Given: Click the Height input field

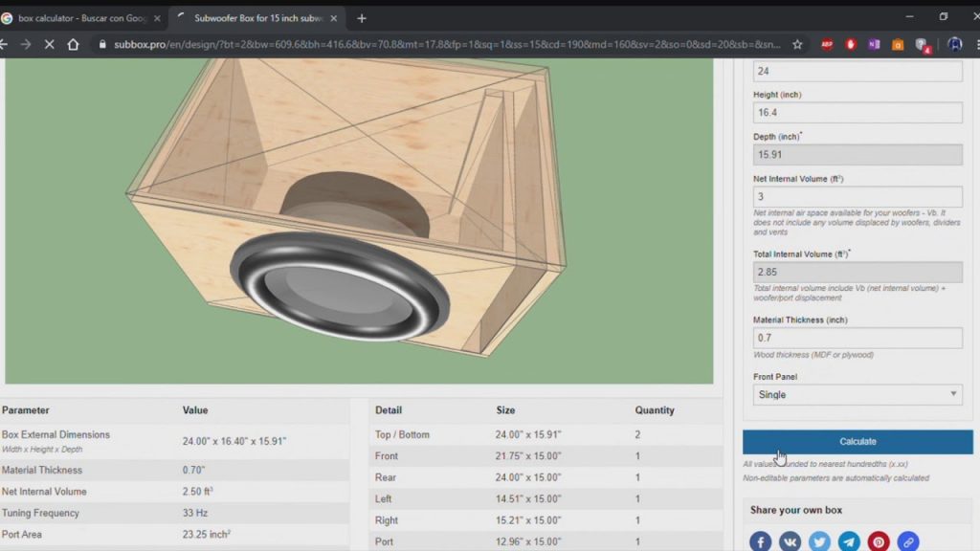Looking at the screenshot, I should tap(857, 113).
